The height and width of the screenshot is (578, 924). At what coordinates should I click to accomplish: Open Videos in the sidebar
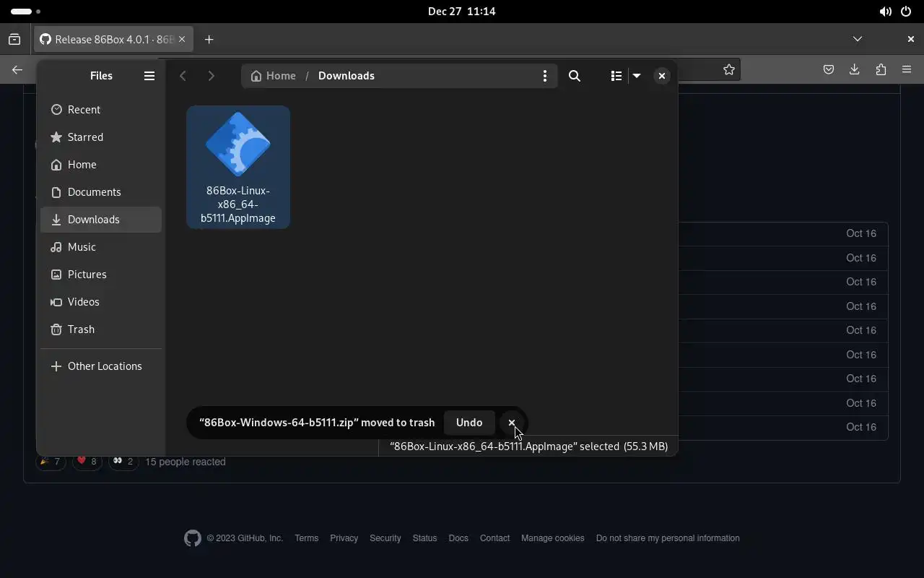tap(101, 302)
